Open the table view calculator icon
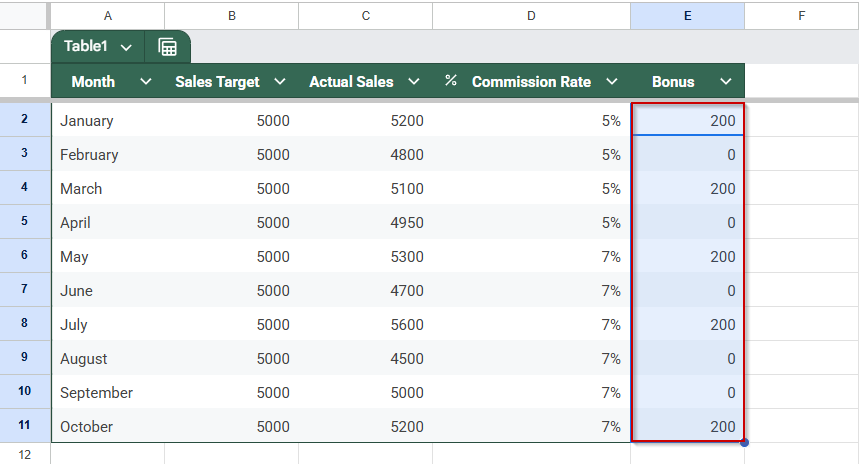This screenshot has width=859, height=464. [168, 47]
